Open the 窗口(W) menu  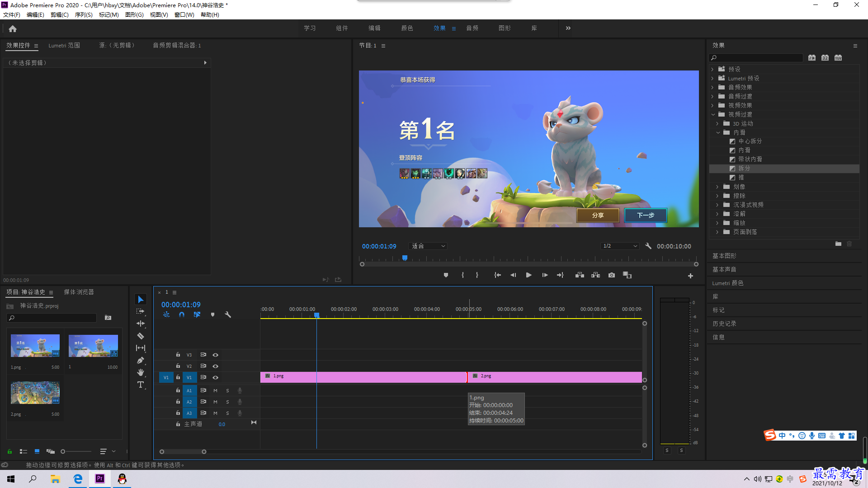pyautogui.click(x=184, y=15)
